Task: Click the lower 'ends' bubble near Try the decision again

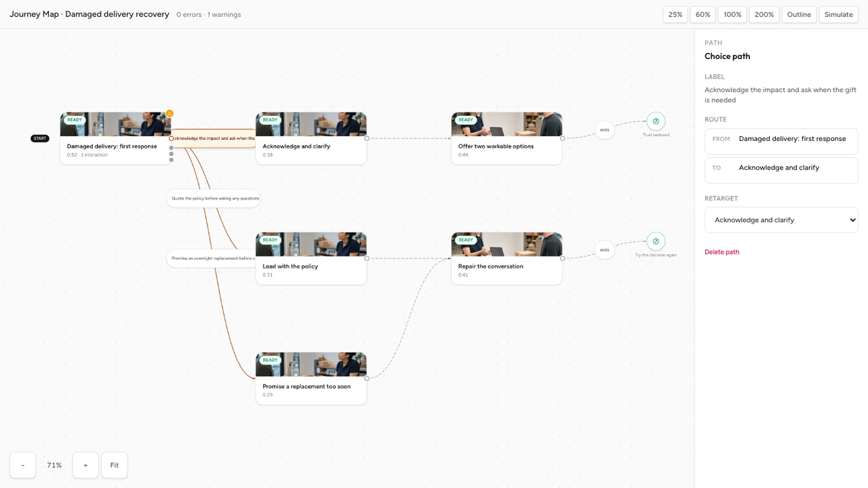Action: click(604, 249)
